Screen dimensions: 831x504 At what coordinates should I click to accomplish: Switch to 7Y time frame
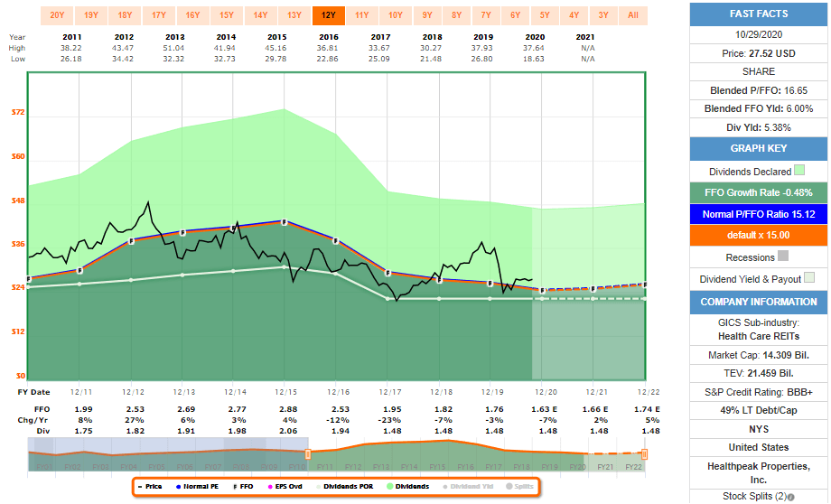(486, 15)
